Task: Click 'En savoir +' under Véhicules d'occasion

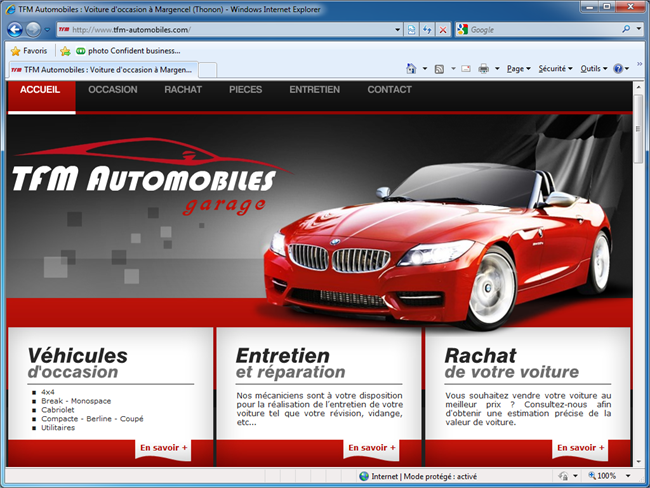Action: [163, 448]
